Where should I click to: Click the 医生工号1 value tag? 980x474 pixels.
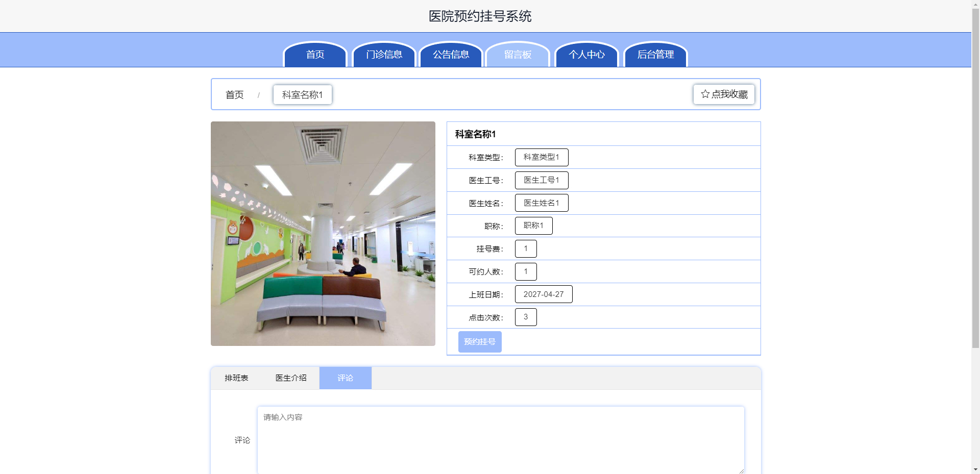tap(542, 180)
